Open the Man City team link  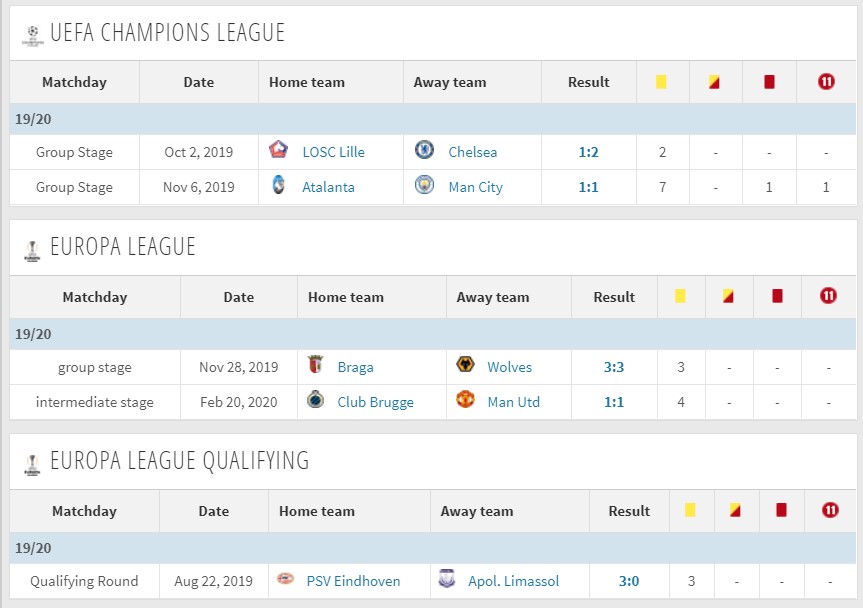click(476, 188)
